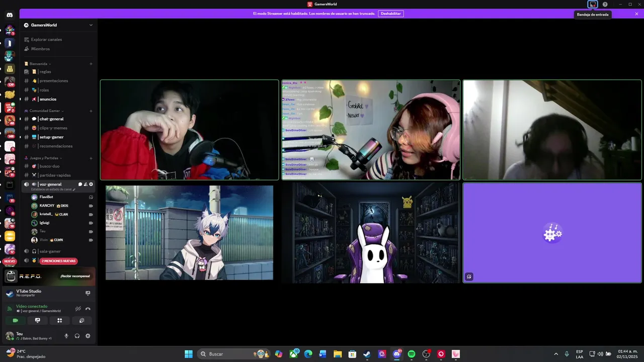Share VTube Studio screen icon
The image size is (644, 362).
[x=88, y=293]
